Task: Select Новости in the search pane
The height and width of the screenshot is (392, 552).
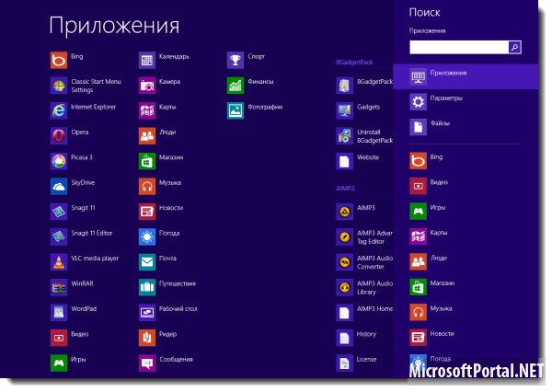Action: pyautogui.click(x=466, y=337)
